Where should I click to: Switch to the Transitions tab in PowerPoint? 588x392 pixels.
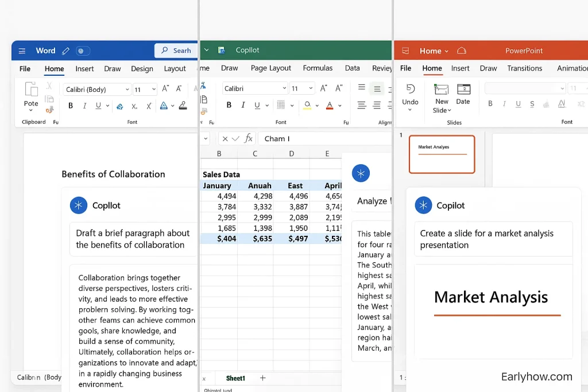point(524,68)
